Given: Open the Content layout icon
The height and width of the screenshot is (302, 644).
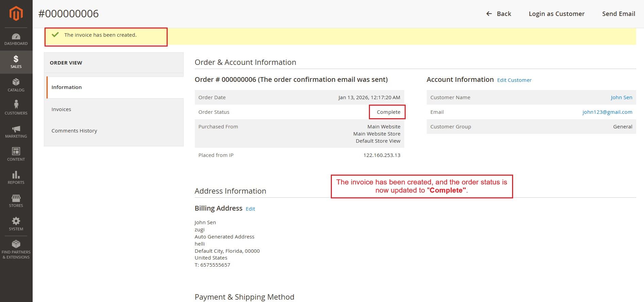Looking at the screenshot, I should 16,151.
